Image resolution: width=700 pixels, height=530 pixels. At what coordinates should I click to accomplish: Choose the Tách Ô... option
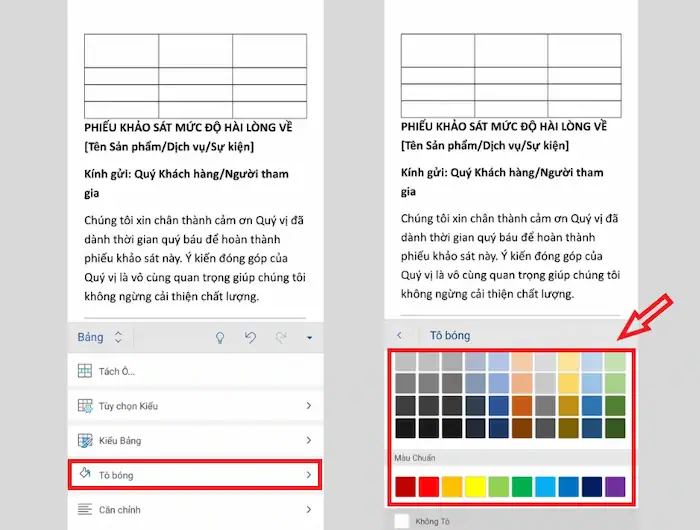click(x=116, y=371)
